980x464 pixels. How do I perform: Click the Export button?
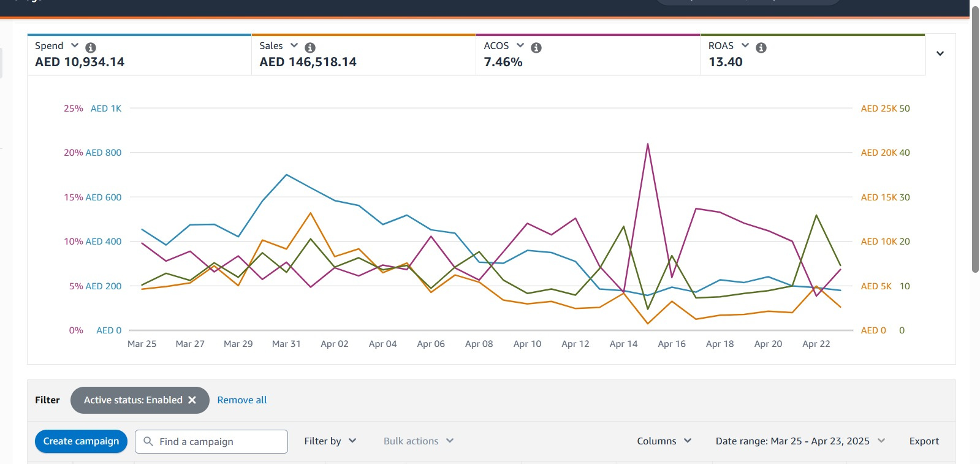point(924,441)
